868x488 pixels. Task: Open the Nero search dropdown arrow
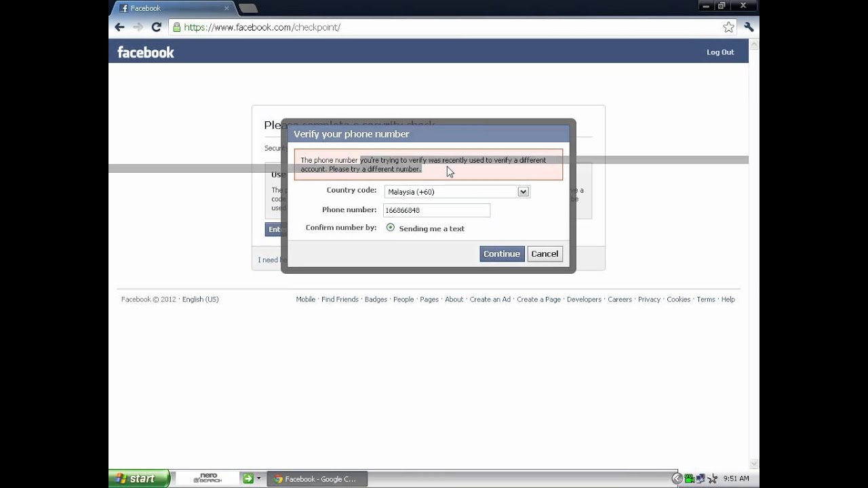click(x=258, y=479)
